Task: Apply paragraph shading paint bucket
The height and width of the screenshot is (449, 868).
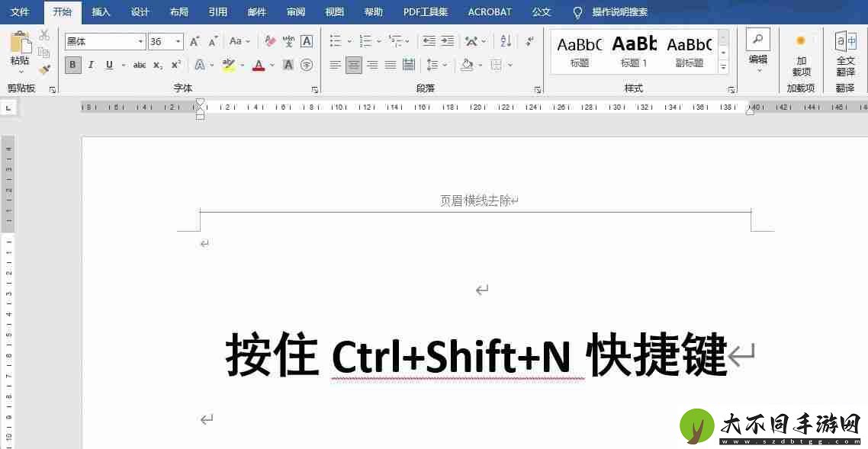Action: tap(467, 66)
